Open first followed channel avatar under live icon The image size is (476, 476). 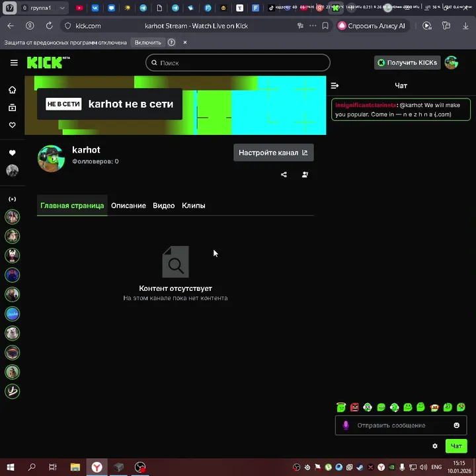12,217
